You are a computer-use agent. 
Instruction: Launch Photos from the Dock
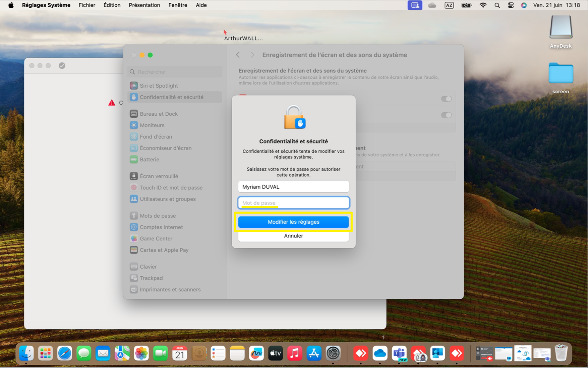[x=141, y=353]
